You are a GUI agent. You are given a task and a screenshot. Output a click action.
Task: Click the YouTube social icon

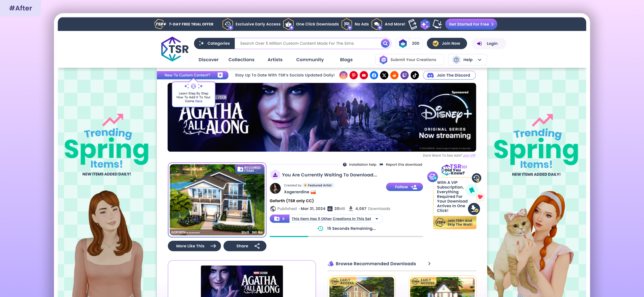(364, 75)
